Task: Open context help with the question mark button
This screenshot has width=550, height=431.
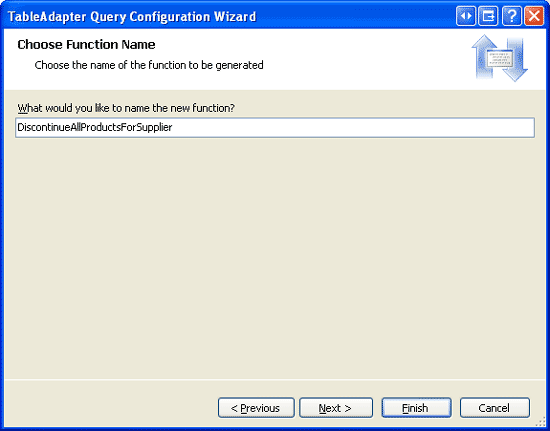Action: [x=511, y=16]
